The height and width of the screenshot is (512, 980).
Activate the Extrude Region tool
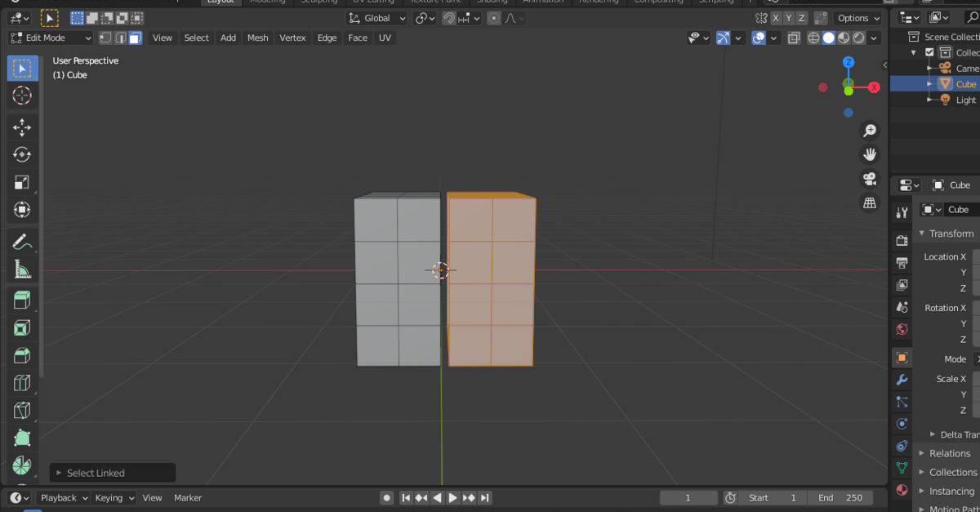pos(23,300)
